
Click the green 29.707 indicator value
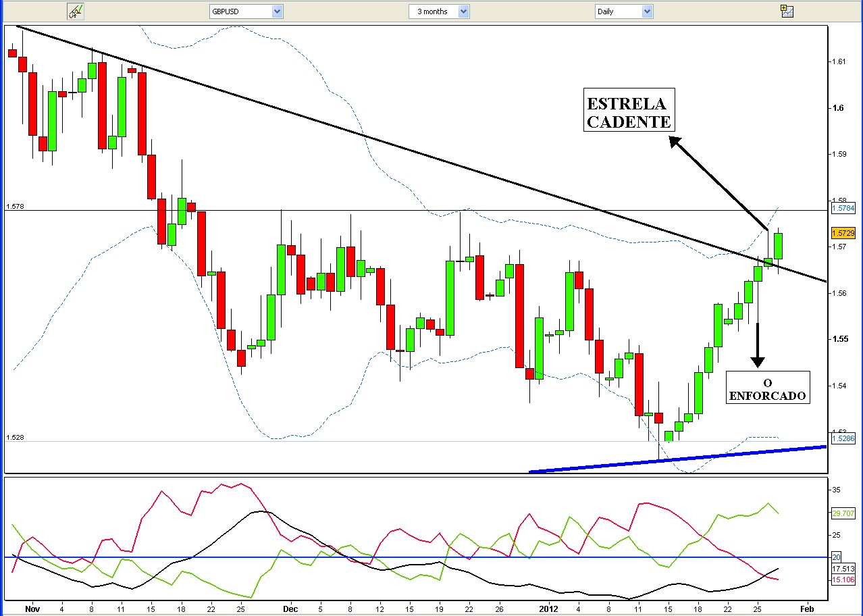point(843,514)
